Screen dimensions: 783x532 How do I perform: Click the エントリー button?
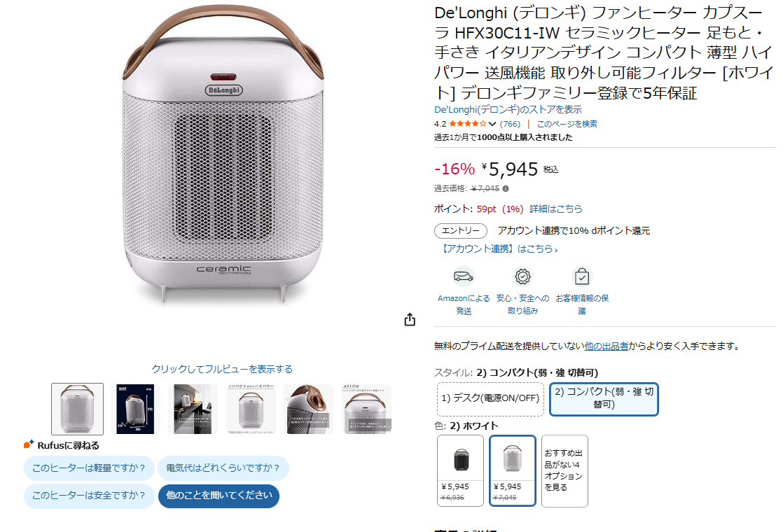point(460,230)
